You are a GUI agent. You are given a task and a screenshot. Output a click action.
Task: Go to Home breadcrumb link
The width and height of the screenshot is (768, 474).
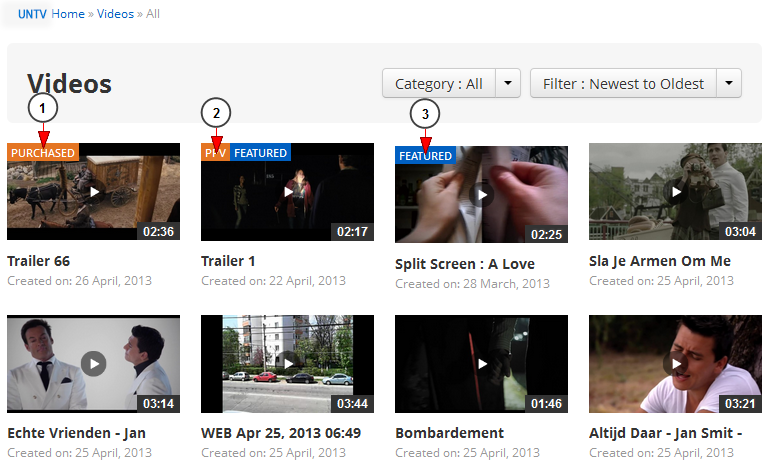[x=68, y=14]
